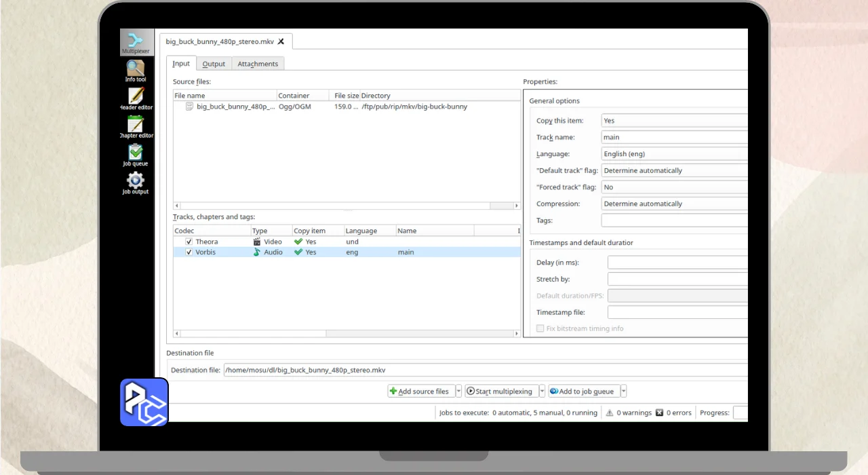Click the Destination file input field
The width and height of the screenshot is (868, 475).
click(x=485, y=370)
